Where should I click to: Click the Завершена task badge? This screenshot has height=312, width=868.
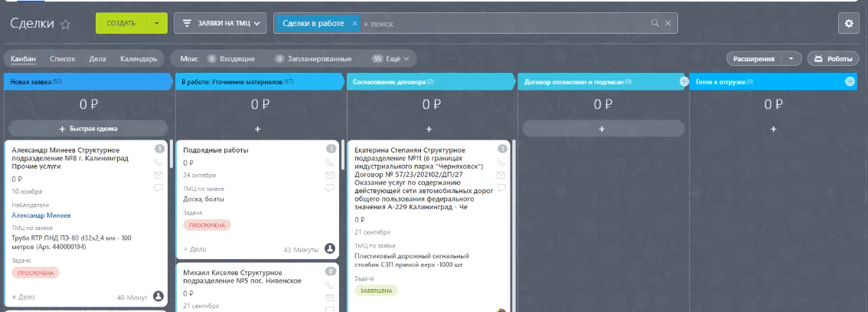tap(377, 291)
